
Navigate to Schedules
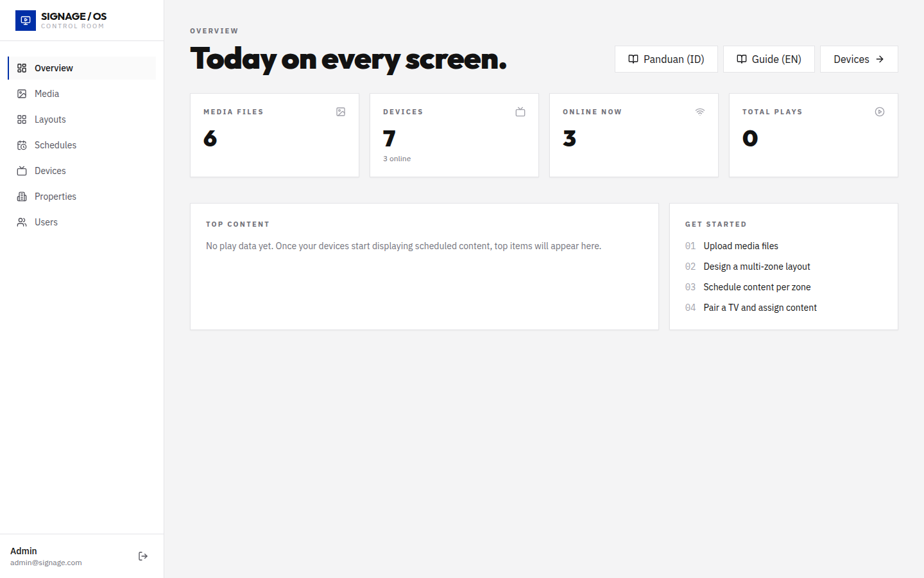81,145
